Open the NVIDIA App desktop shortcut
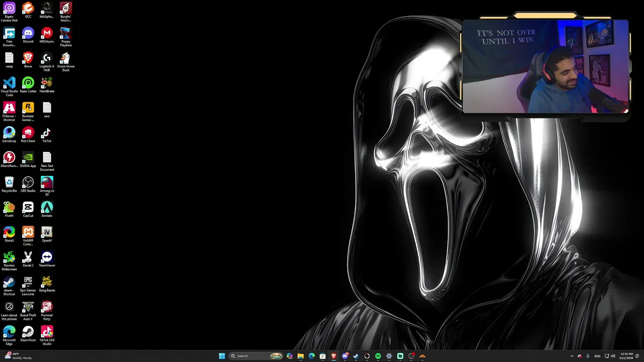The image size is (644, 362). 28,160
